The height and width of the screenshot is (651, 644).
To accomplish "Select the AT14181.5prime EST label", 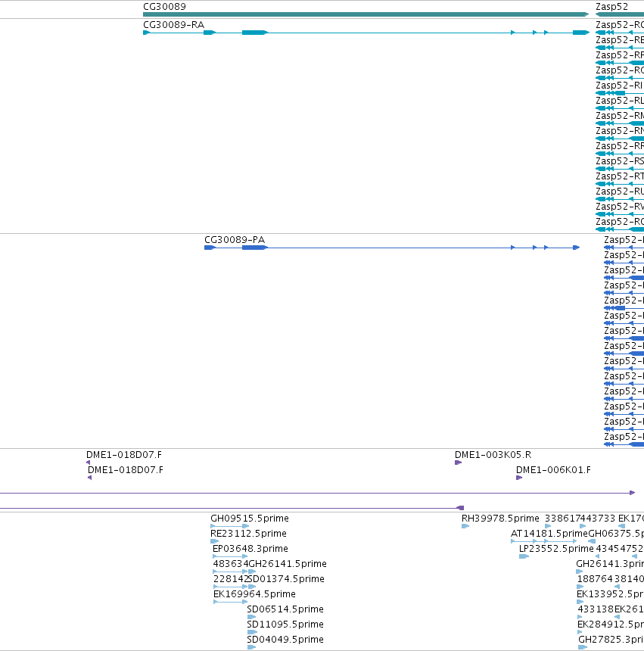I will pos(549,534).
